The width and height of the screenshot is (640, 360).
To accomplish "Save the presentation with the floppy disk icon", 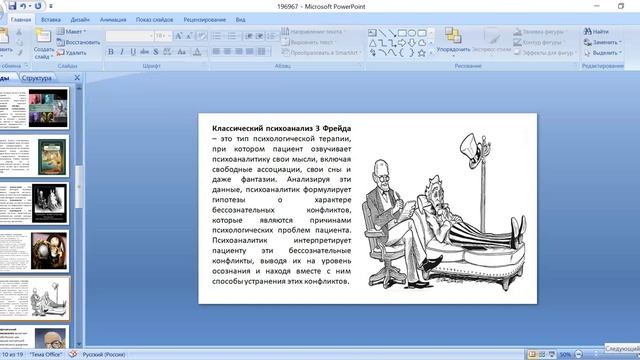I will point(12,6).
